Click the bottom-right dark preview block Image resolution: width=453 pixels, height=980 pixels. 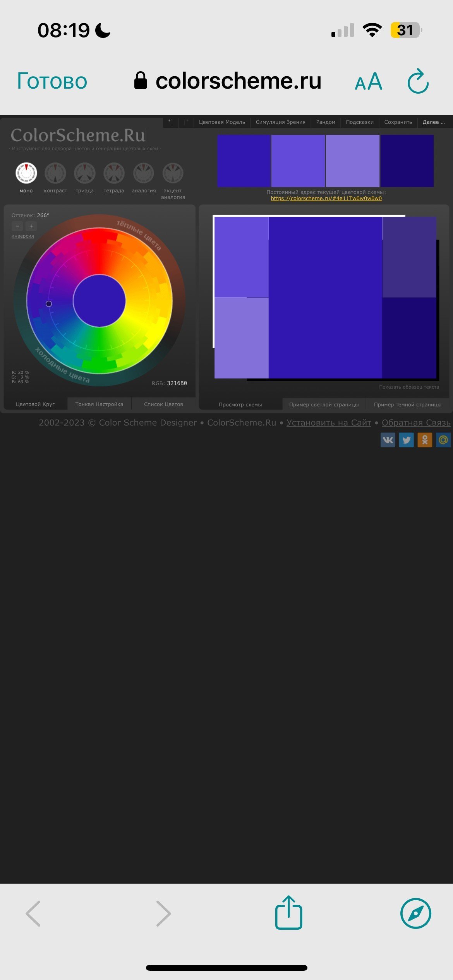409,338
